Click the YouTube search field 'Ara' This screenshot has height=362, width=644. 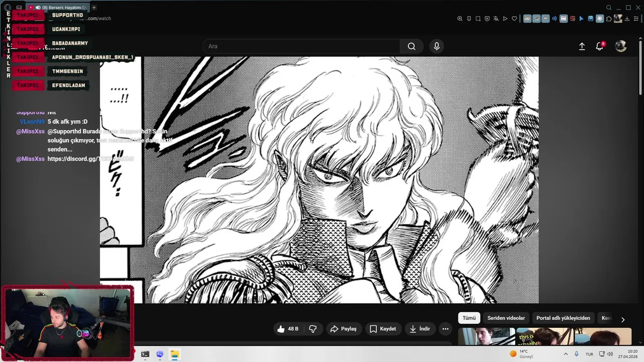301,46
